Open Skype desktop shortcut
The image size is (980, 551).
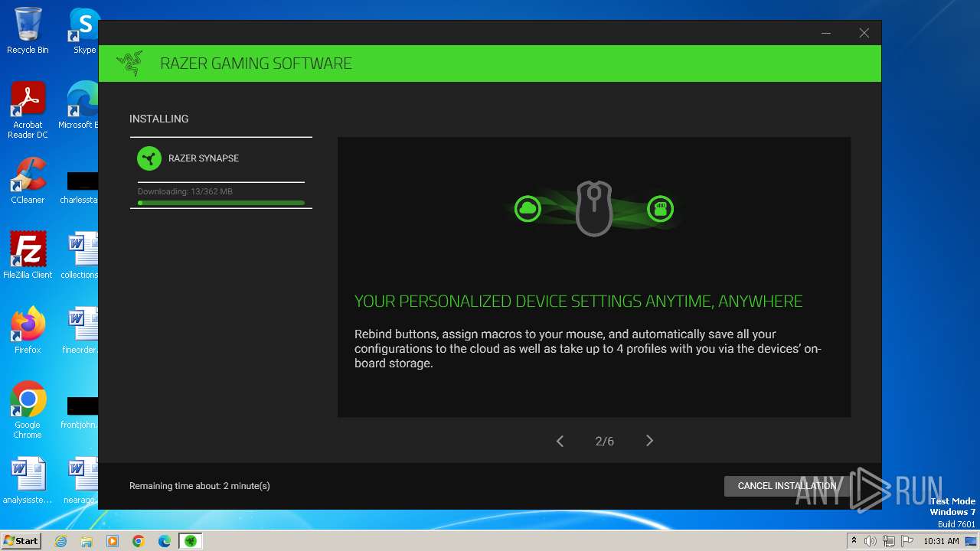click(84, 31)
